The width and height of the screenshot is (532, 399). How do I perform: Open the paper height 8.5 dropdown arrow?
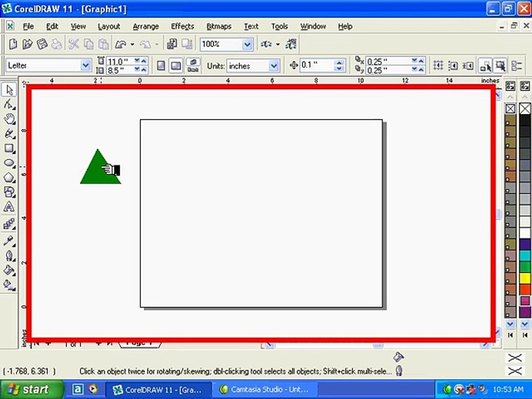pos(137,69)
